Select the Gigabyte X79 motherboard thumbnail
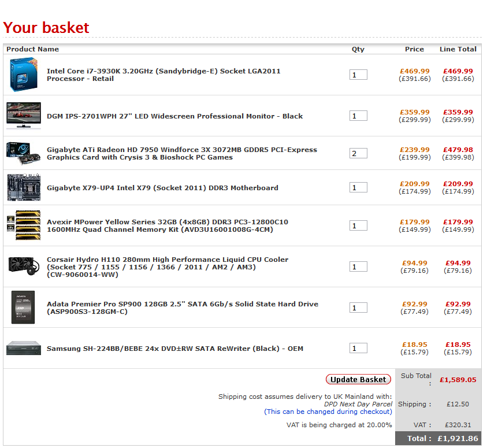The height and width of the screenshot is (448, 487). 24,187
